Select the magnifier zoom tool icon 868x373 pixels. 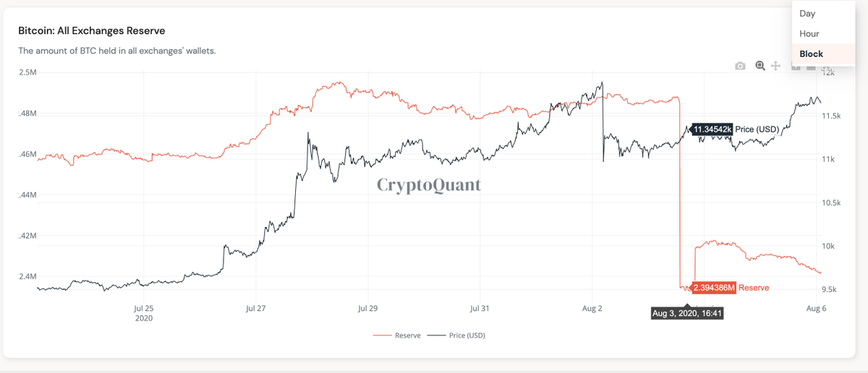tap(760, 66)
